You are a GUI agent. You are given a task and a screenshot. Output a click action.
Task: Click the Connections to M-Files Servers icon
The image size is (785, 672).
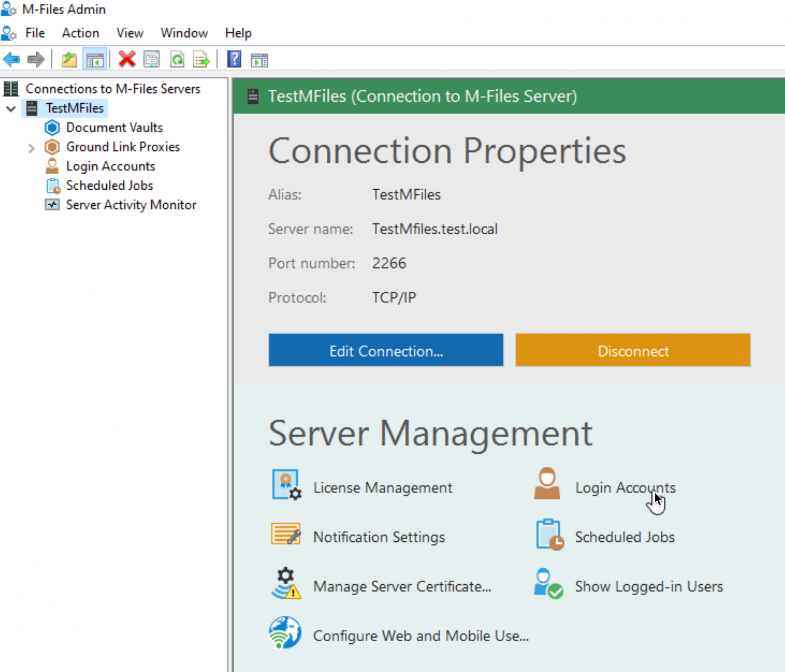[11, 89]
